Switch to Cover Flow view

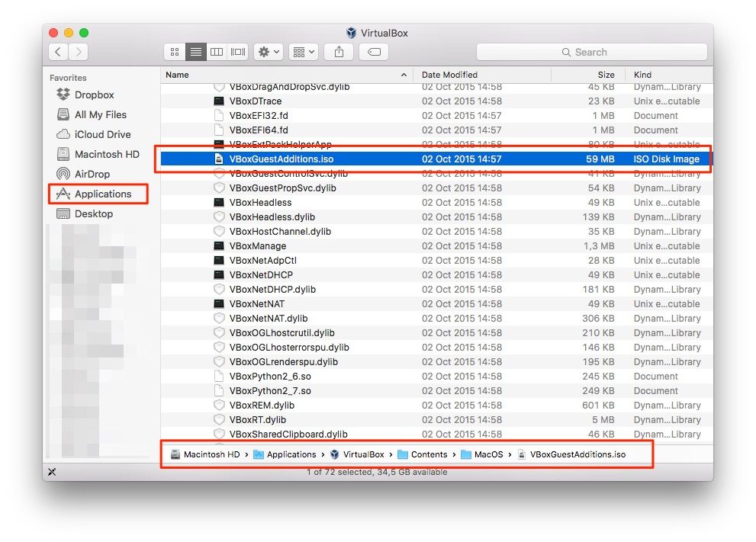click(238, 52)
